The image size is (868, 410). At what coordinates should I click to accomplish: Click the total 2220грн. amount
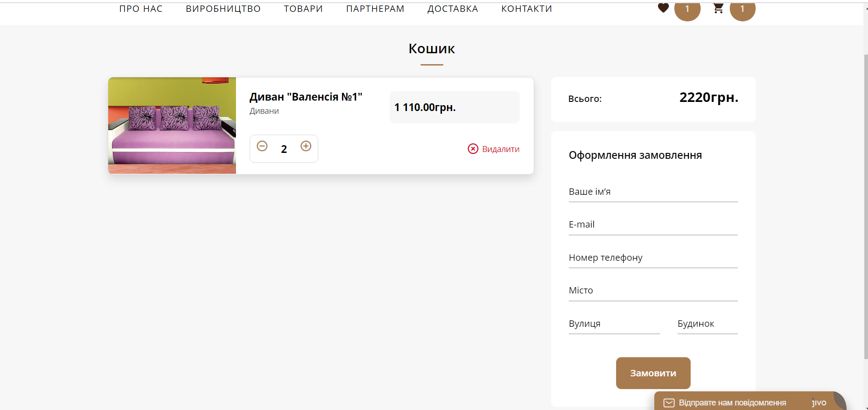pyautogui.click(x=709, y=97)
